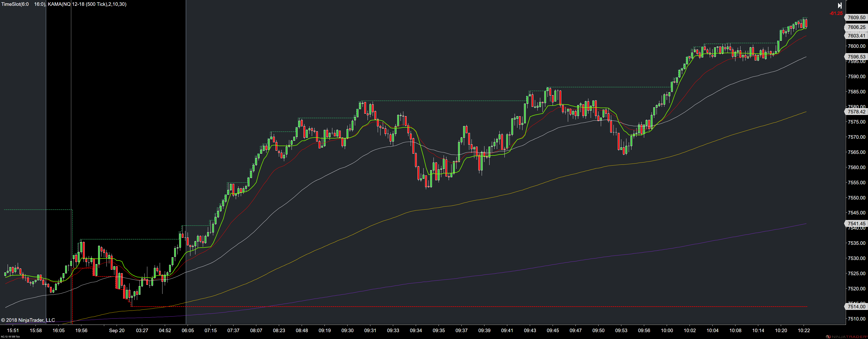
Task: Select the 7545.00 price axis label
Action: click(x=857, y=213)
